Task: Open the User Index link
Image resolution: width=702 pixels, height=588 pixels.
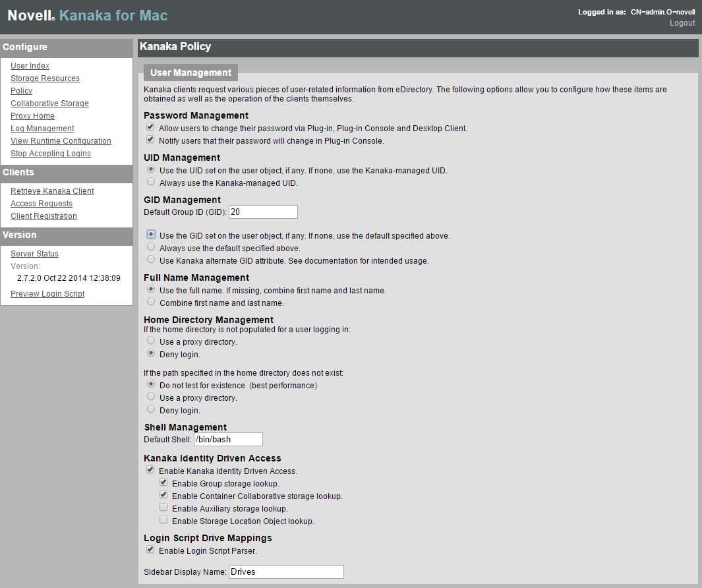Action: [x=30, y=66]
